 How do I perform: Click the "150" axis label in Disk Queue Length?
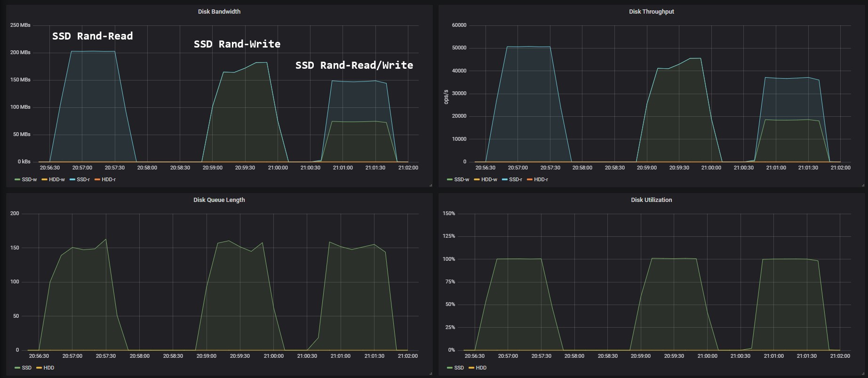[x=15, y=248]
